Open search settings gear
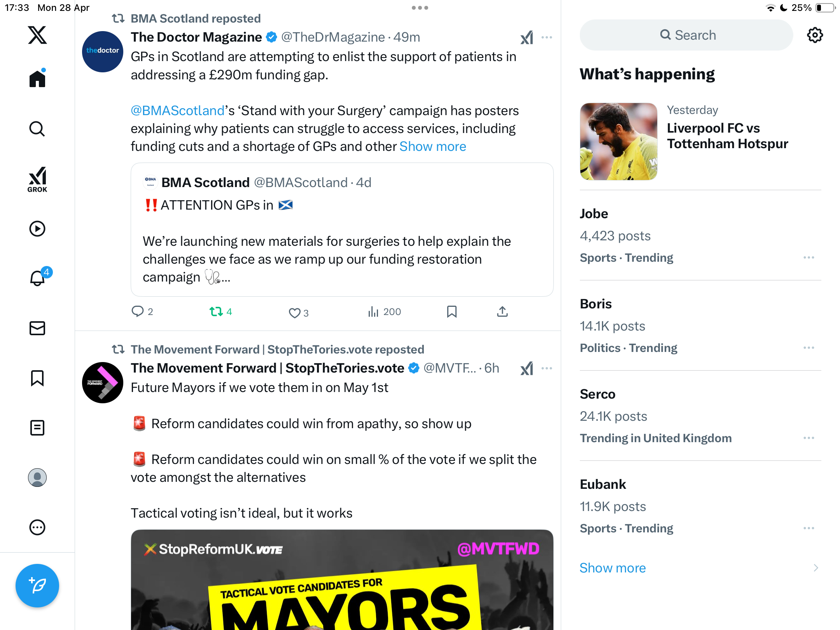Viewport: 840px width, 630px height. coord(815,35)
